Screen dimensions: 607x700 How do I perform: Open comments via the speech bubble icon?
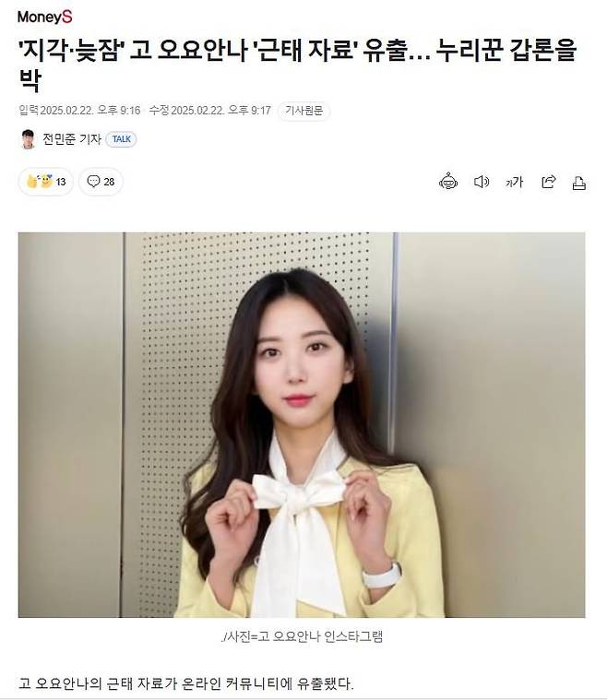93,182
